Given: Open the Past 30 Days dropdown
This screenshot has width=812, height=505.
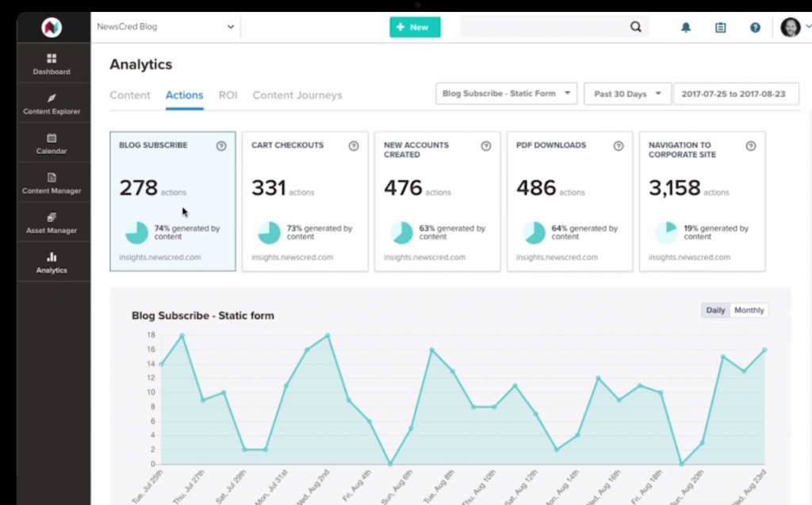Looking at the screenshot, I should [627, 94].
